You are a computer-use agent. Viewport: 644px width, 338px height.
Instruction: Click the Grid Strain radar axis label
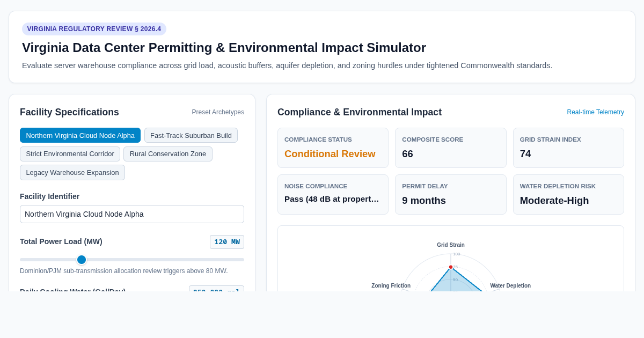pyautogui.click(x=451, y=245)
